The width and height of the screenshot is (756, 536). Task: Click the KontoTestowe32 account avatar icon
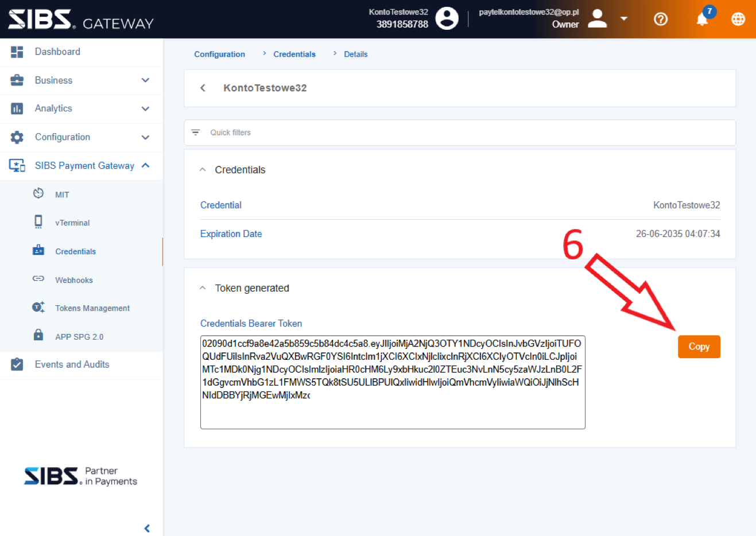coord(447,18)
